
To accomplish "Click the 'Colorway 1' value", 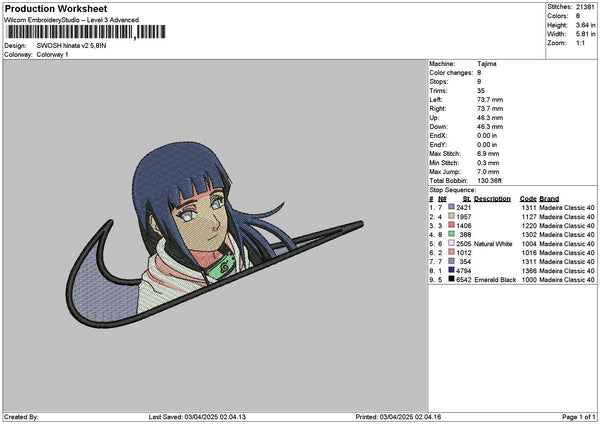I will [x=52, y=55].
